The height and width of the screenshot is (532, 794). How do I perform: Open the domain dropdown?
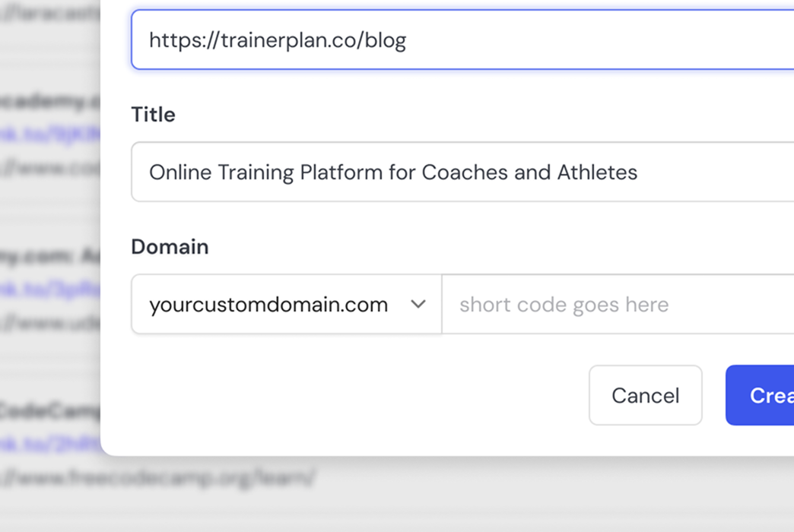285,304
